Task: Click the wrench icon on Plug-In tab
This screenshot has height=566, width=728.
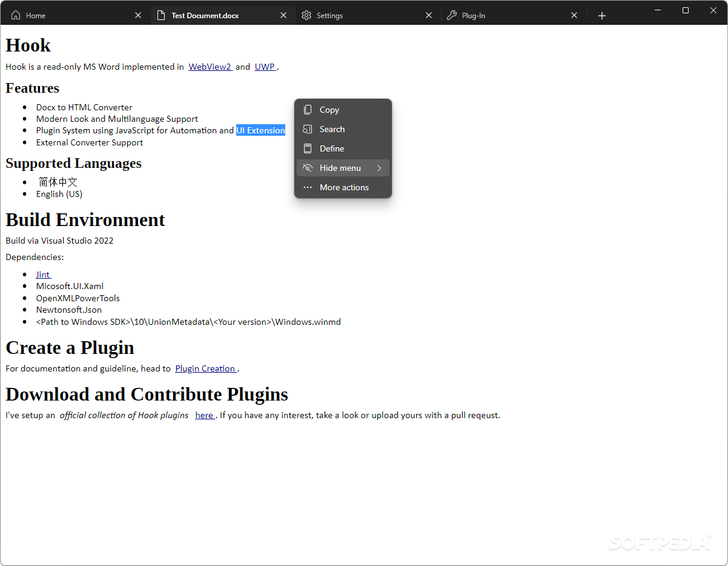Action: (x=452, y=16)
